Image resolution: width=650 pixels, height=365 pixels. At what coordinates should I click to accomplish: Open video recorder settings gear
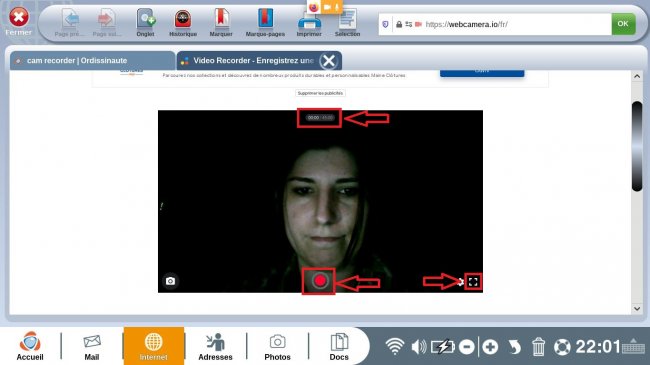click(x=460, y=282)
